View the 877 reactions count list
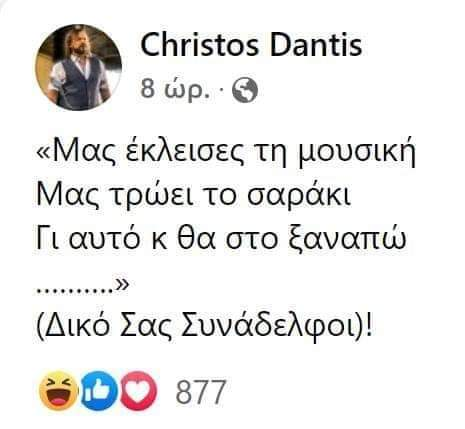 click(x=201, y=392)
